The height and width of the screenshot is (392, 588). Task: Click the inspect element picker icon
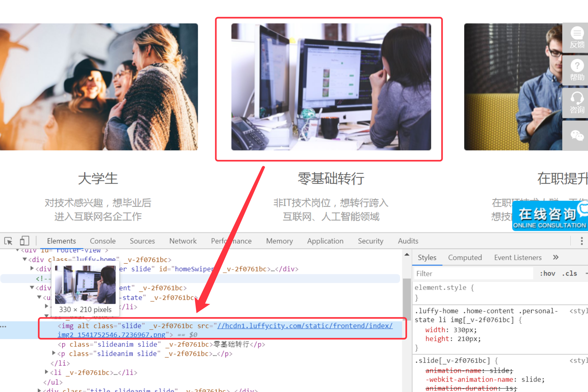[8, 241]
